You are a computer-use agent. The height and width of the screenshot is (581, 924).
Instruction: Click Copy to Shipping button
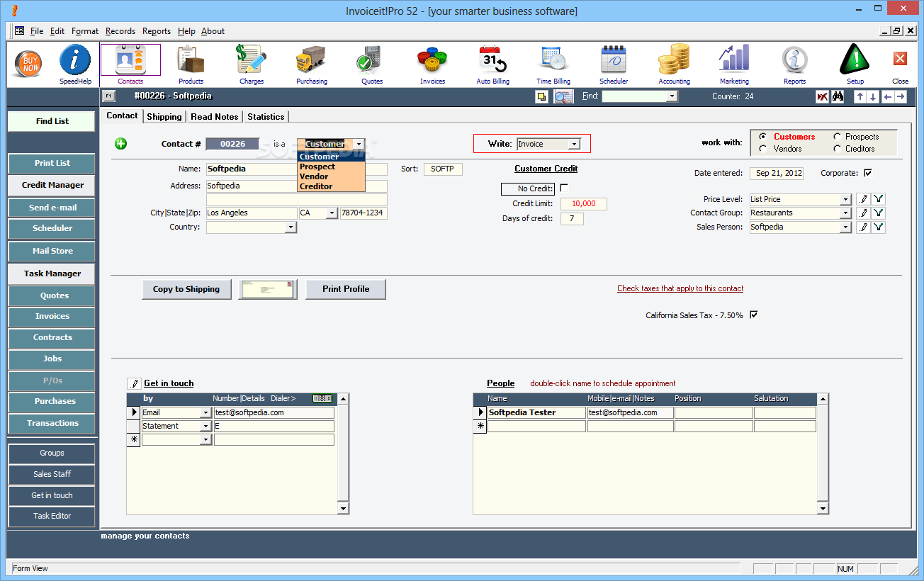tap(187, 289)
